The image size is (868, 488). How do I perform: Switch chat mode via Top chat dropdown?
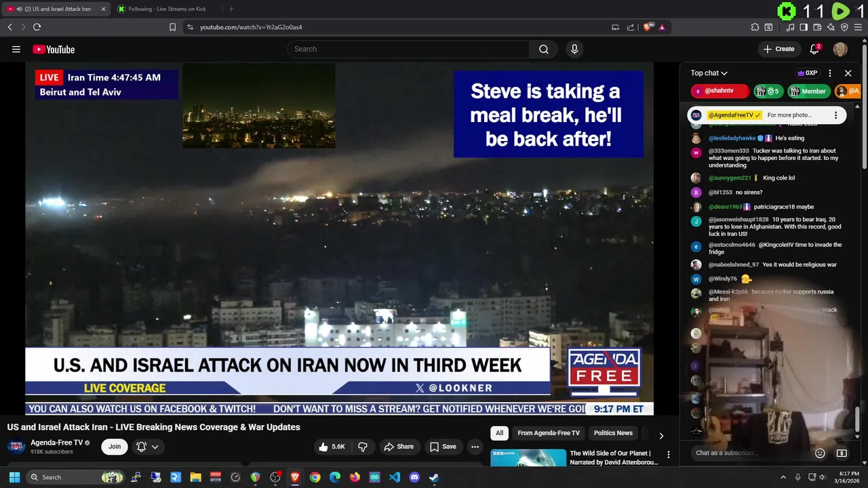709,73
